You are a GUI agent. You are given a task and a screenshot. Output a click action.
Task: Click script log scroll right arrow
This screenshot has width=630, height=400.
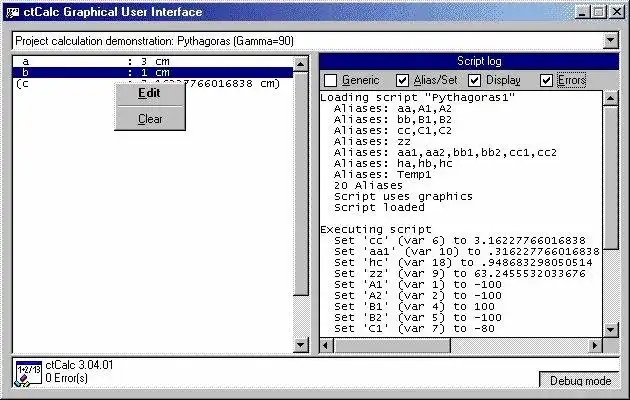(595, 345)
